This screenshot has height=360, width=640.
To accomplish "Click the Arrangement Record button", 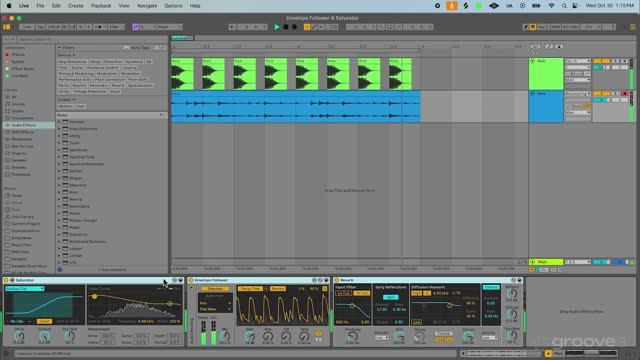I will pyautogui.click(x=294, y=27).
